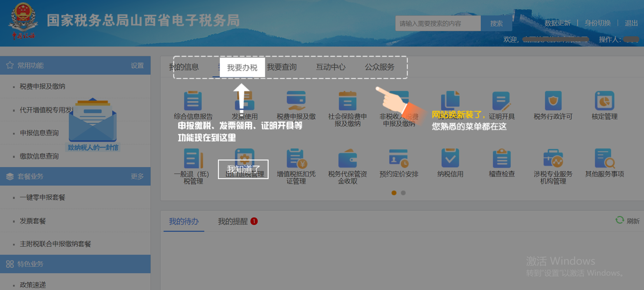644x290 pixels.
Task: Click the 刷新 refresh text
Action: click(633, 221)
